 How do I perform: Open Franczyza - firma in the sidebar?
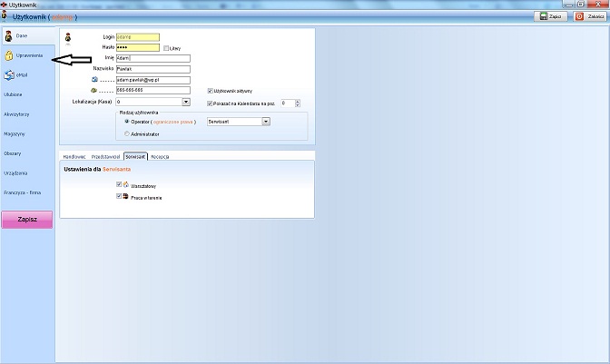pos(22,192)
